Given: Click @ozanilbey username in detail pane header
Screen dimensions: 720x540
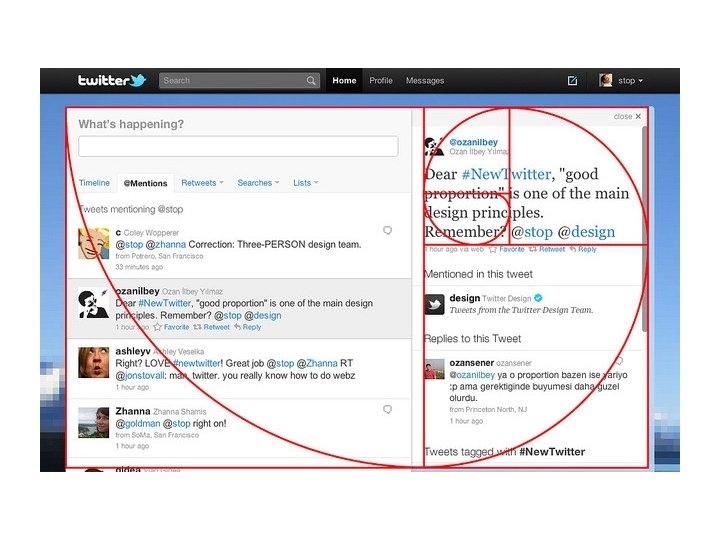Looking at the screenshot, I should [473, 142].
